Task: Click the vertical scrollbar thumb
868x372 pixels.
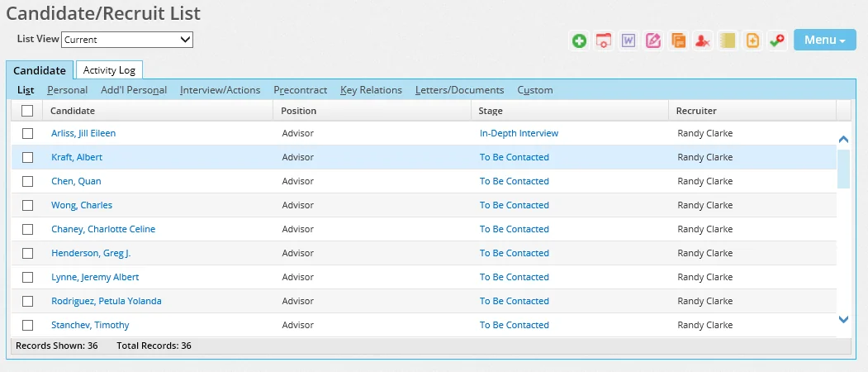Action: [x=844, y=168]
